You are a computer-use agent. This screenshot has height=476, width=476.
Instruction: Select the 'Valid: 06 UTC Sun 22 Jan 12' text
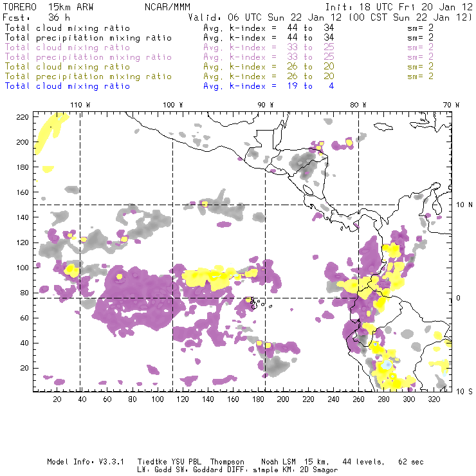[x=265, y=17]
